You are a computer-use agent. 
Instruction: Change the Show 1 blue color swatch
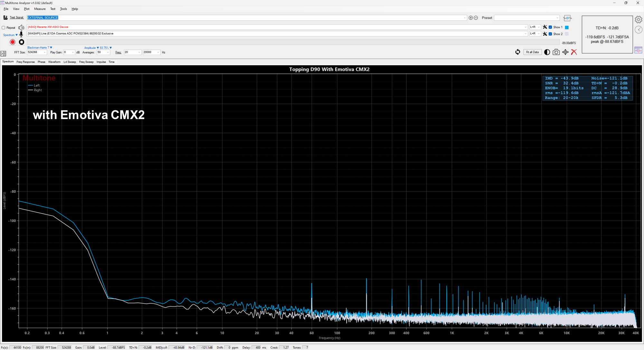567,27
